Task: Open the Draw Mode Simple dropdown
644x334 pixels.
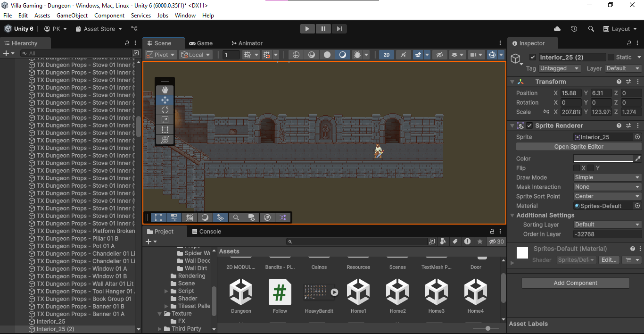Action: pos(607,177)
